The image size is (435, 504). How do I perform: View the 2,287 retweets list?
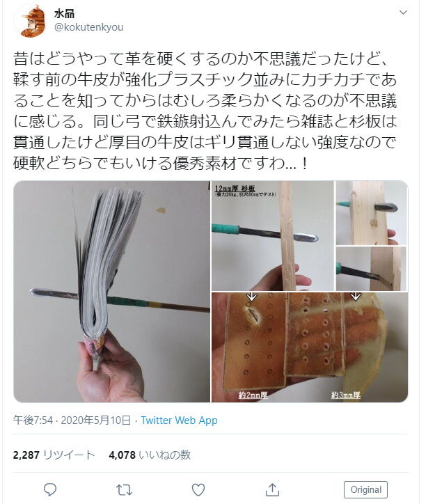(x=54, y=455)
